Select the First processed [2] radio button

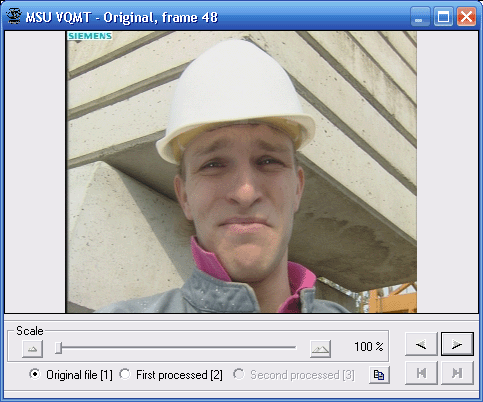(x=125, y=374)
